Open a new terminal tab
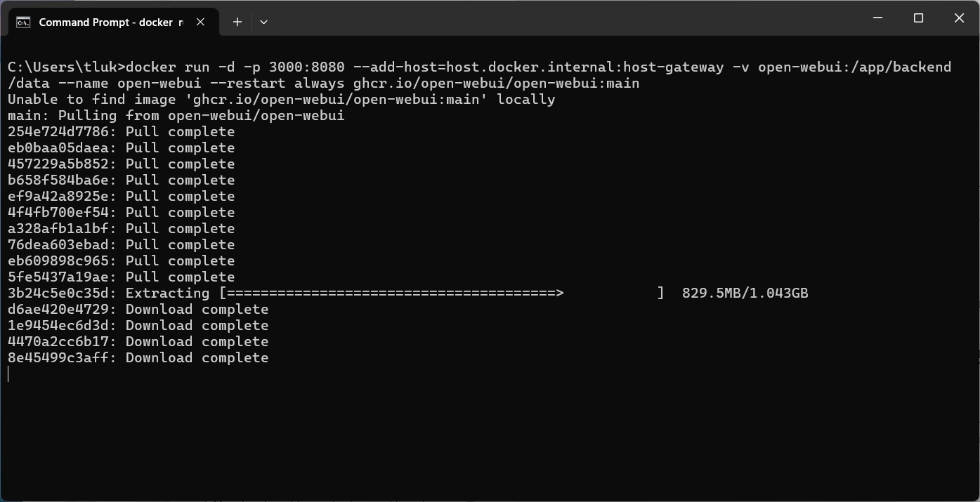980x502 pixels. tap(237, 22)
